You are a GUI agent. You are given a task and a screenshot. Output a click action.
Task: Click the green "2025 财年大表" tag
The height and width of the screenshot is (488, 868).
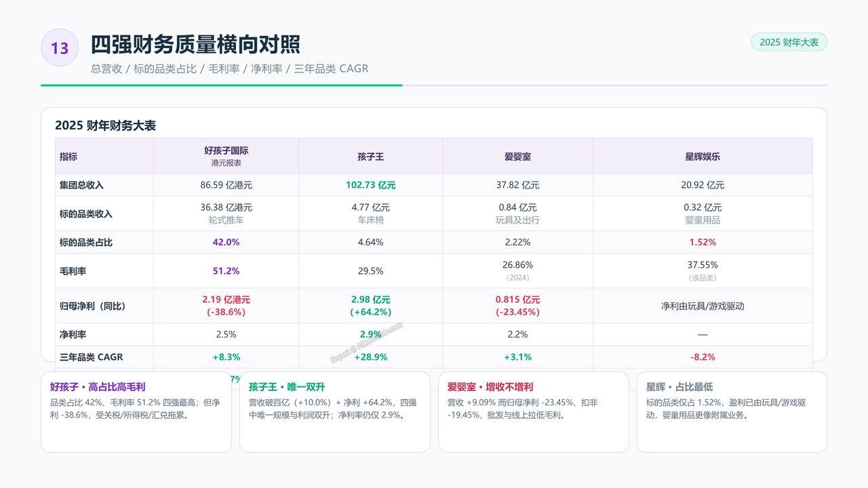click(789, 42)
